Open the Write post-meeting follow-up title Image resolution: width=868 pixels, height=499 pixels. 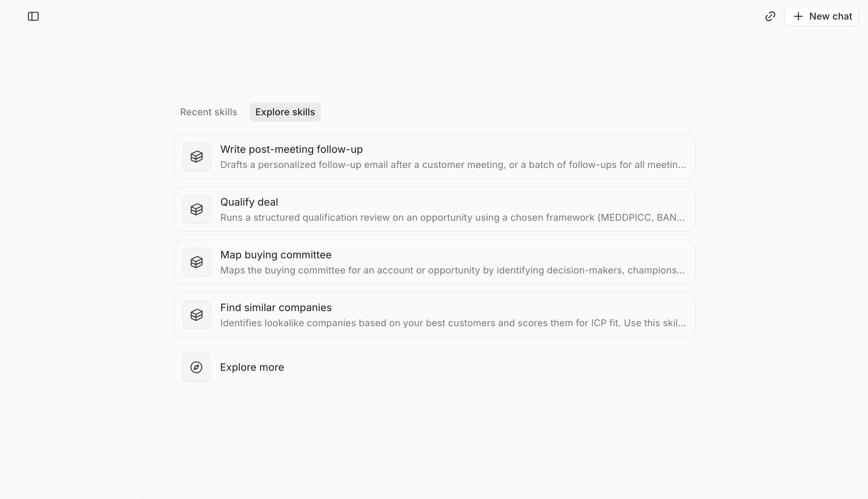(x=291, y=149)
